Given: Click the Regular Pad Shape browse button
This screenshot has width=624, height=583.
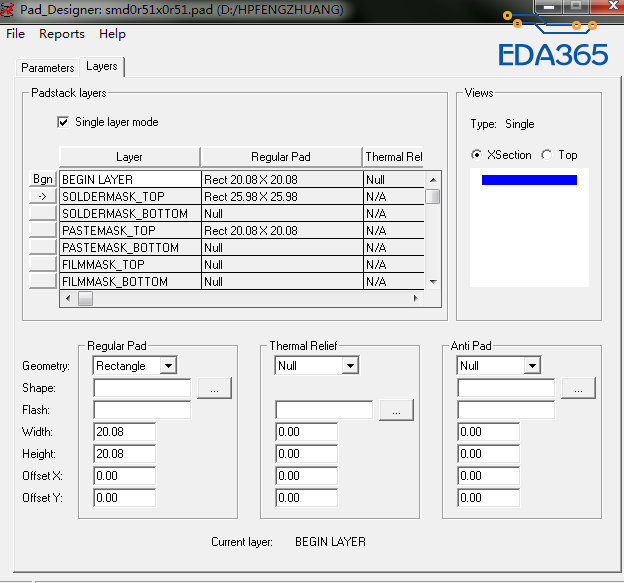Looking at the screenshot, I should coord(214,388).
